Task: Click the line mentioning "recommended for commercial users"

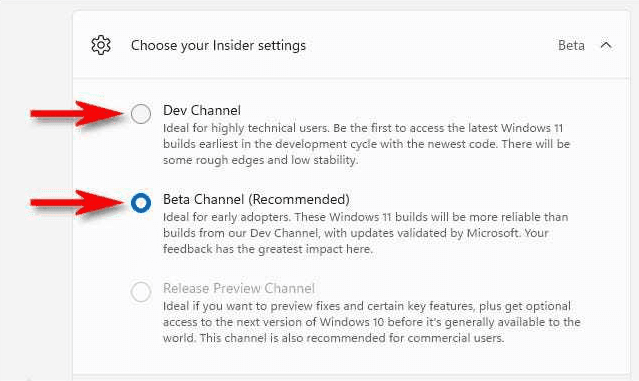Action: click(333, 338)
